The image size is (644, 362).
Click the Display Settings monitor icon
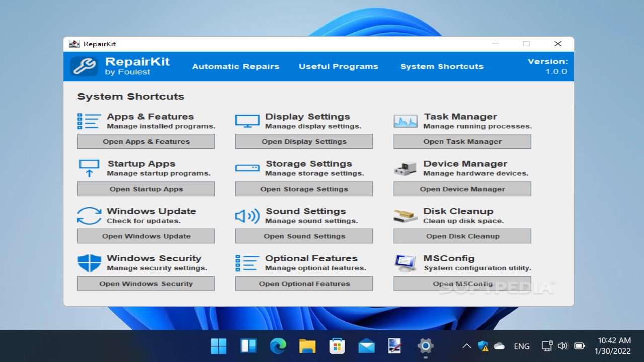tap(247, 121)
